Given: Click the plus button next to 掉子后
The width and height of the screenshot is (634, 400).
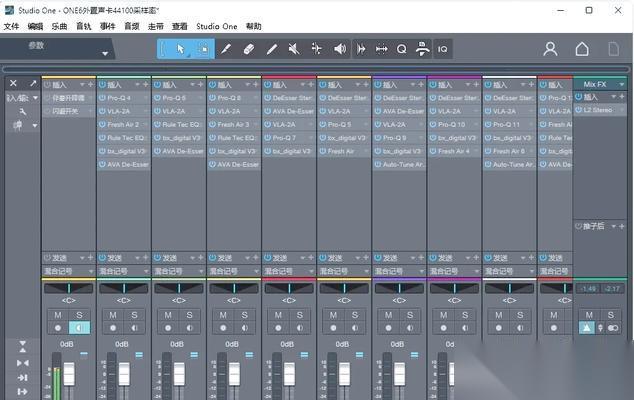Looking at the screenshot, I should (x=622, y=226).
